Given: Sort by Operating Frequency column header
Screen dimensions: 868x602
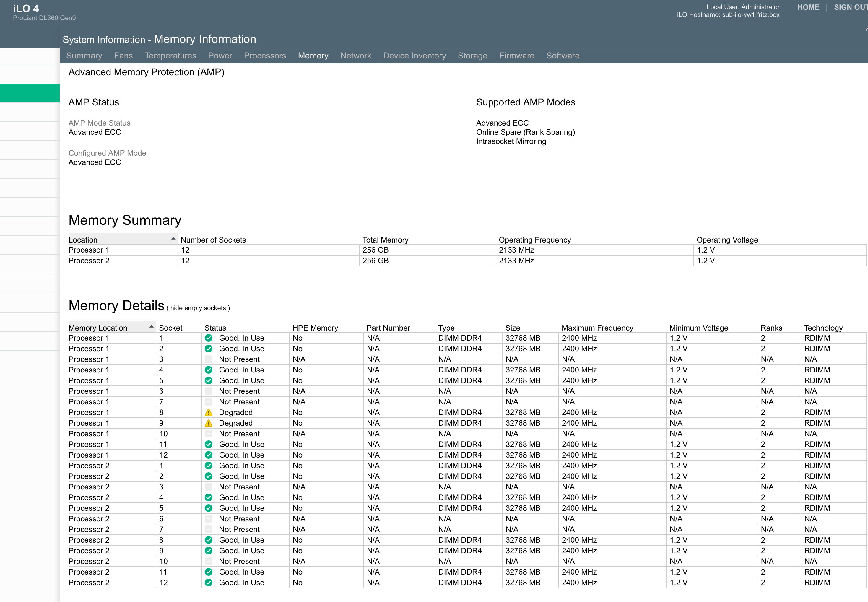Looking at the screenshot, I should click(x=534, y=240).
